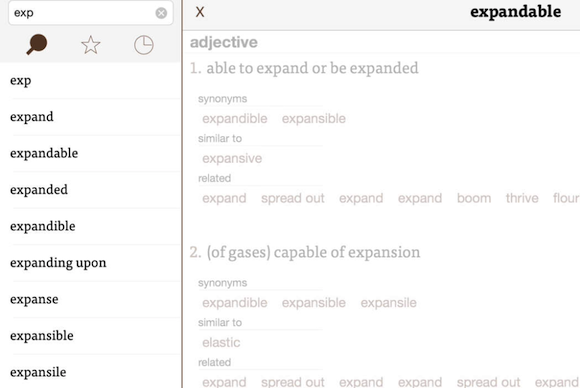Open the 'elastic' similar-to link
Image resolution: width=580 pixels, height=388 pixels.
221,342
